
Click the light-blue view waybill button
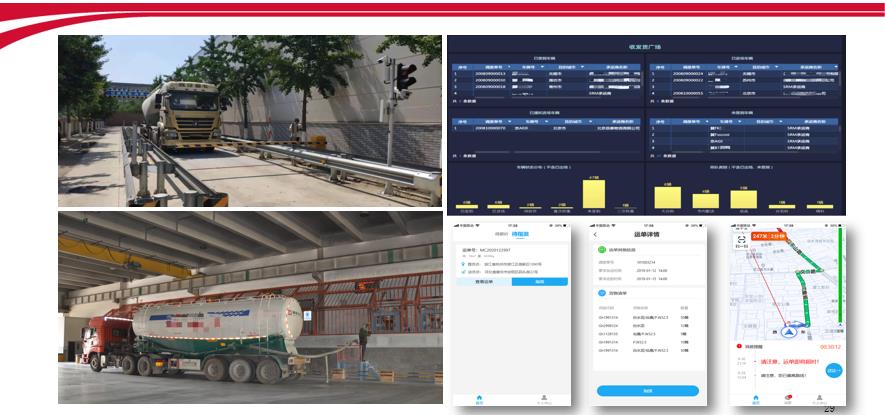pyautogui.click(x=484, y=281)
